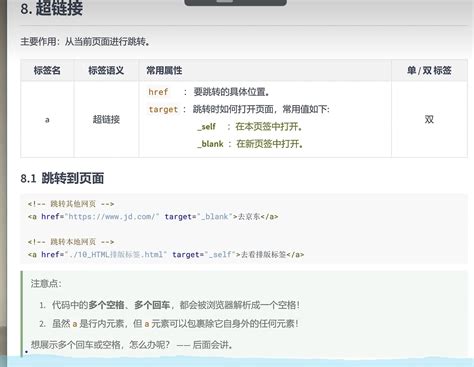Click the table cell "双"

[x=429, y=119]
